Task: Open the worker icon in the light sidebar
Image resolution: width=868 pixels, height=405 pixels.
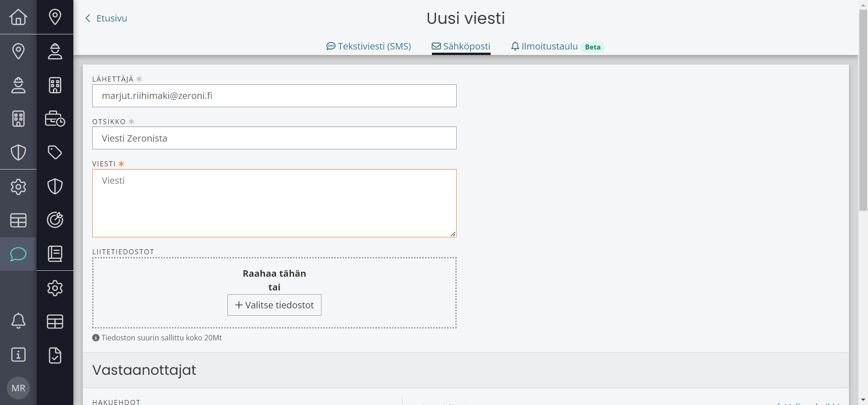Action: (18, 85)
